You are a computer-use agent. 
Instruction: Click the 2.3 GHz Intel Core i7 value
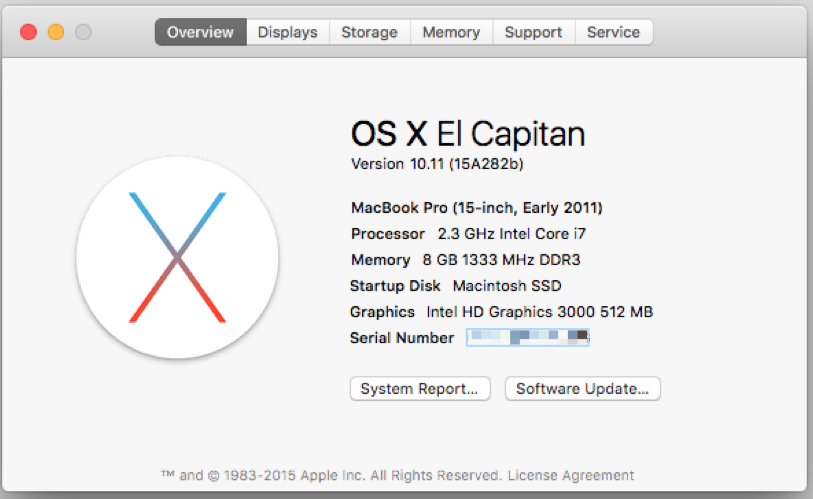(x=512, y=234)
